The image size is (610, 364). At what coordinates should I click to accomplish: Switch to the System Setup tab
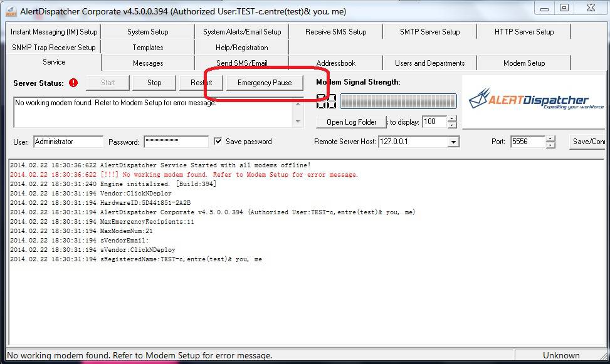(x=148, y=32)
